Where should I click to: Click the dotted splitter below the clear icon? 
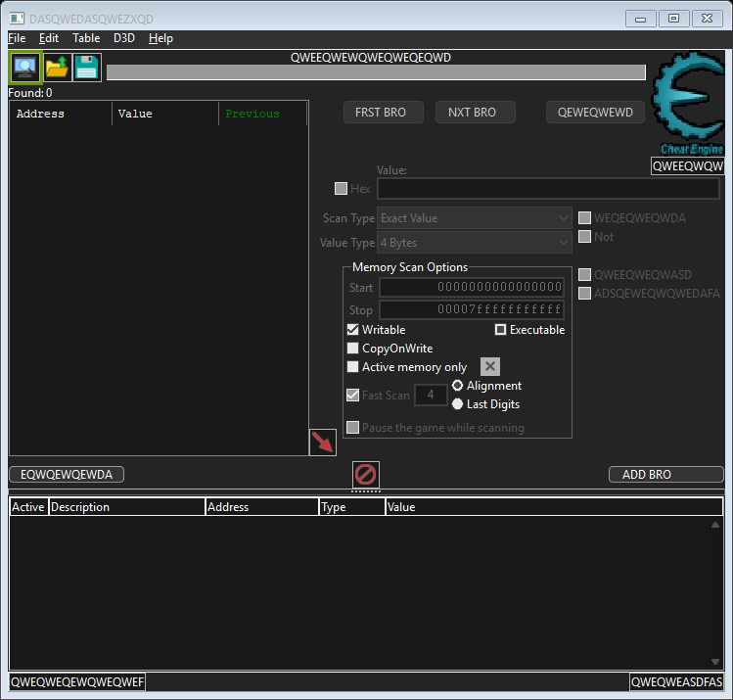(x=366, y=491)
